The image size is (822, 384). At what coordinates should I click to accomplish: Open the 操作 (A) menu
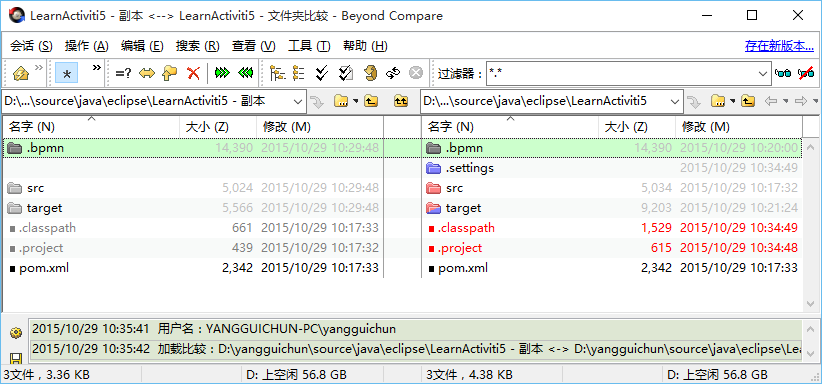pyautogui.click(x=86, y=46)
